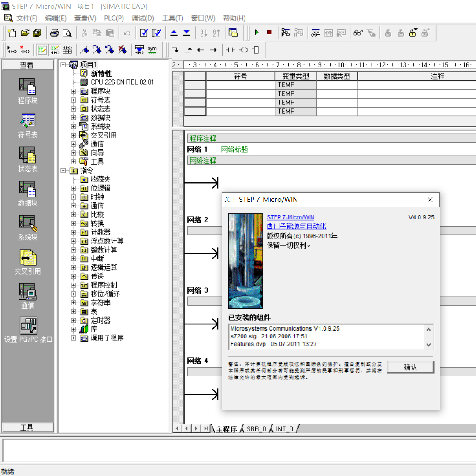This screenshot has height=476, width=476.
Task: Click the Compile checkmark icon
Action: point(144,33)
